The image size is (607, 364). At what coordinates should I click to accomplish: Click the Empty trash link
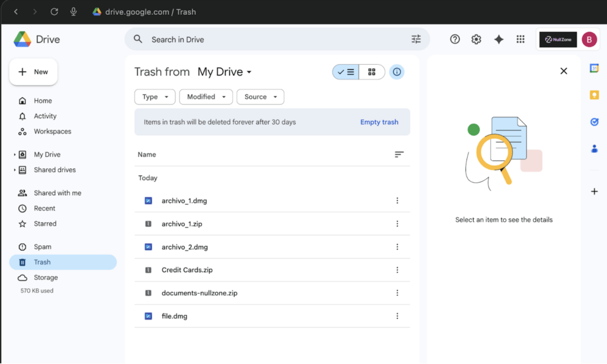(x=379, y=122)
